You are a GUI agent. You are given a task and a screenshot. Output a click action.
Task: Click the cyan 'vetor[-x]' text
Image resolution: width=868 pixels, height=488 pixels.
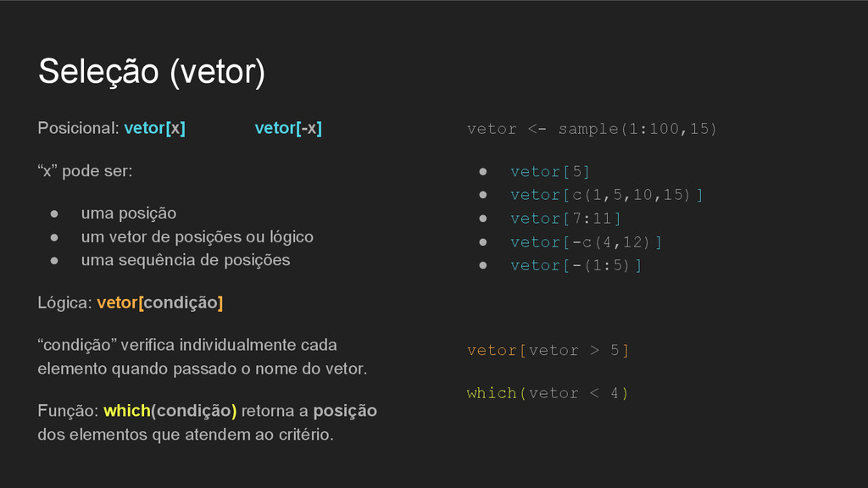[288, 128]
